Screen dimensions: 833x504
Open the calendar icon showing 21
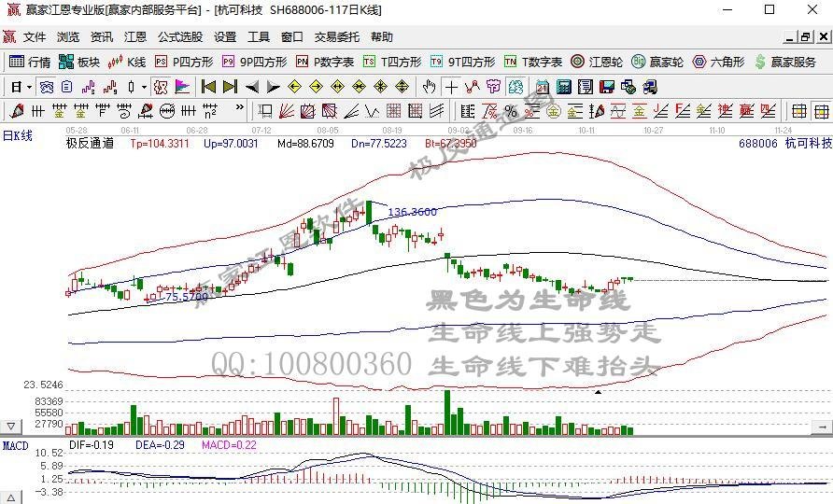coord(542,87)
